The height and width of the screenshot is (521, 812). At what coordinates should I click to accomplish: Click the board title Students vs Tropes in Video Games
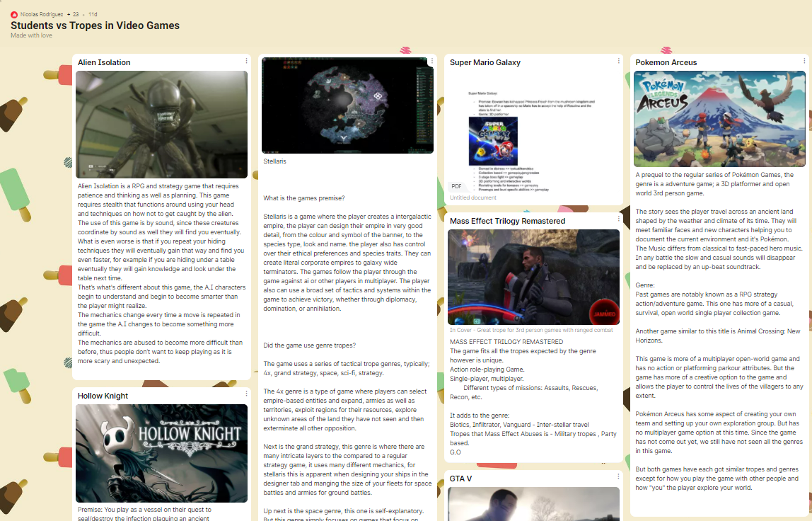point(95,25)
